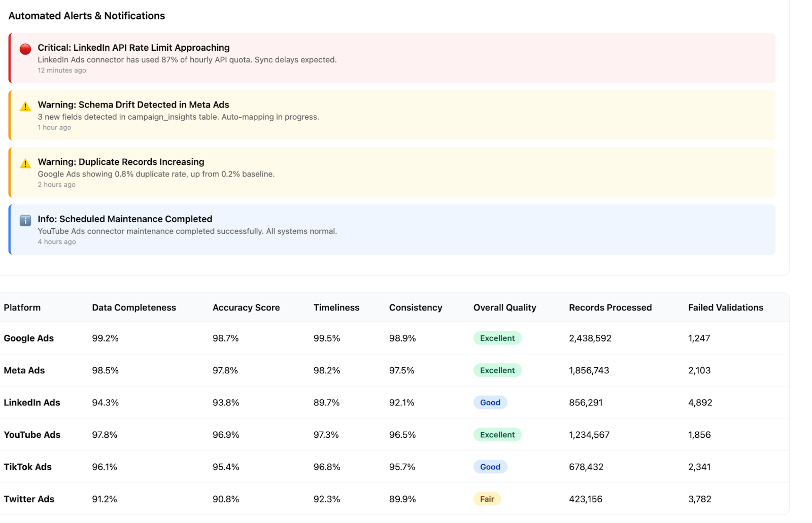Click the red critical alert status icon
Image resolution: width=812 pixels, height=523 pixels.
(x=24, y=49)
